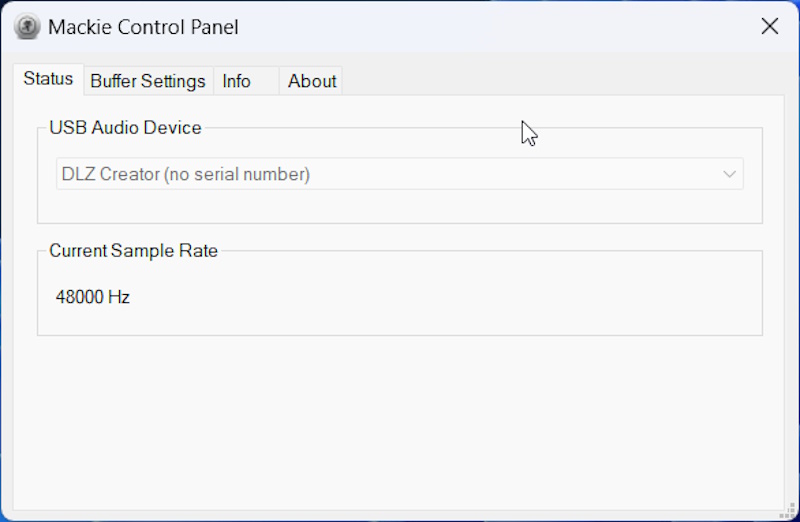Grab the window resize grip in corner
The width and height of the screenshot is (800, 522).
point(789,511)
